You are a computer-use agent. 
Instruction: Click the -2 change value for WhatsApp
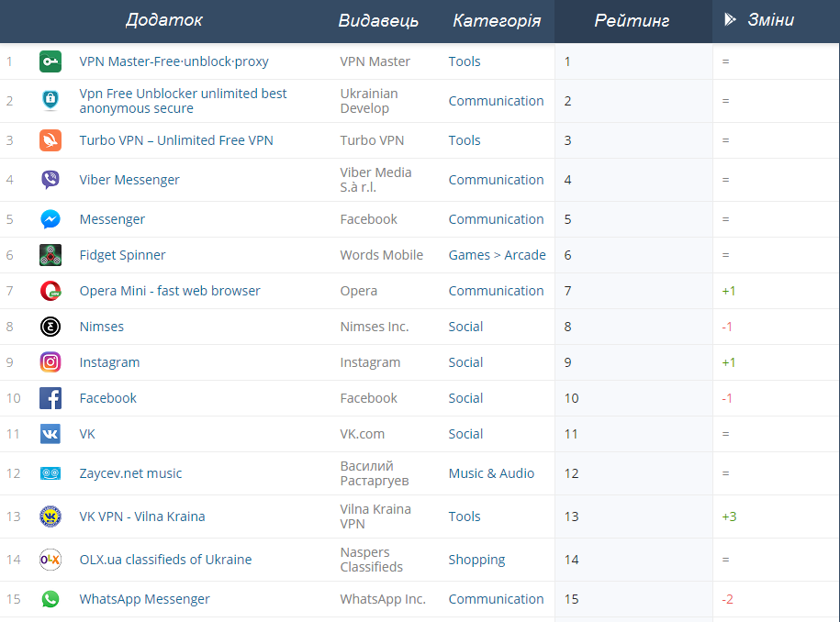[727, 599]
